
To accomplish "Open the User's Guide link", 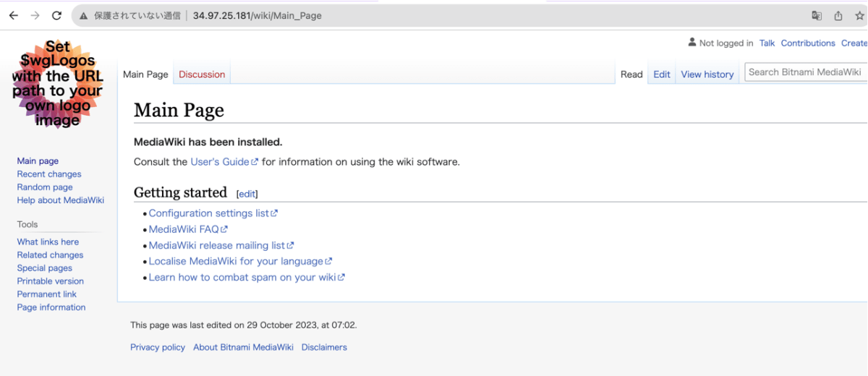I will click(x=224, y=162).
